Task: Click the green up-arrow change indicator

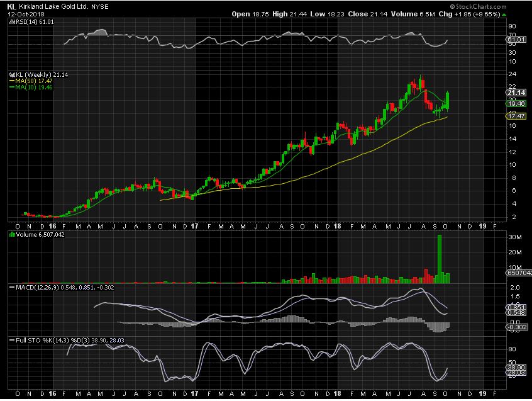Action: point(504,14)
